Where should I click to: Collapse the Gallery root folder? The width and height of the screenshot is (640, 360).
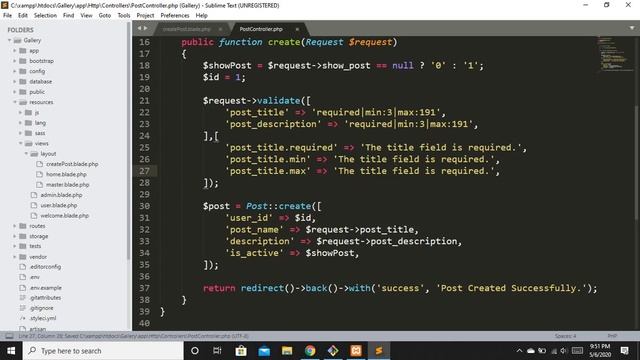point(9,40)
